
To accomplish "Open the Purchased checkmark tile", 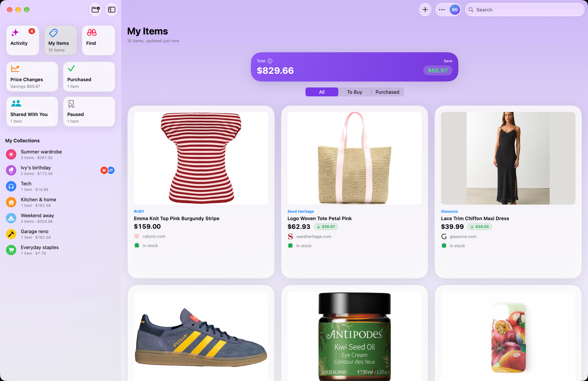I will (x=89, y=77).
